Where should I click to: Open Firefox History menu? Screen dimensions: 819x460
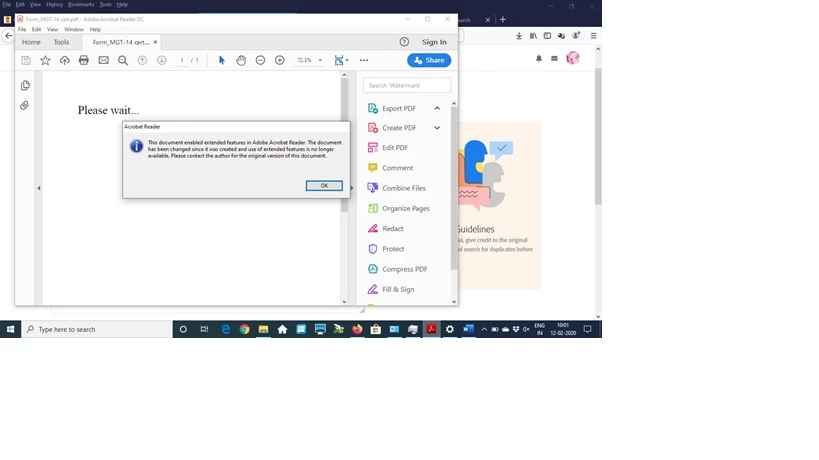[x=54, y=5]
